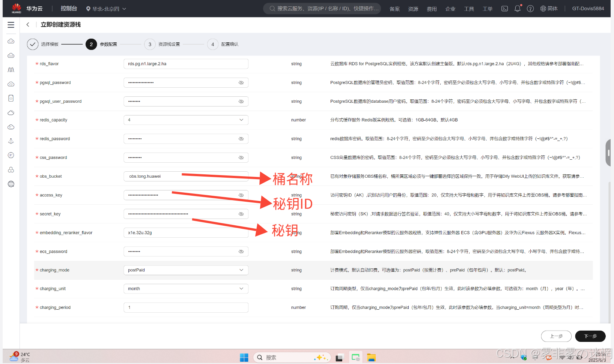Click the back arrow beside page title

coord(28,25)
